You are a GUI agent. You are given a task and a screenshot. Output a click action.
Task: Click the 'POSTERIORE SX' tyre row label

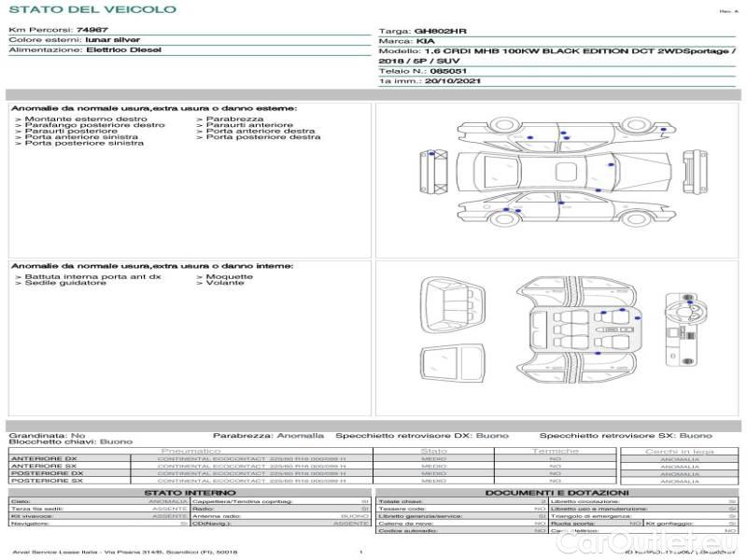coord(48,481)
